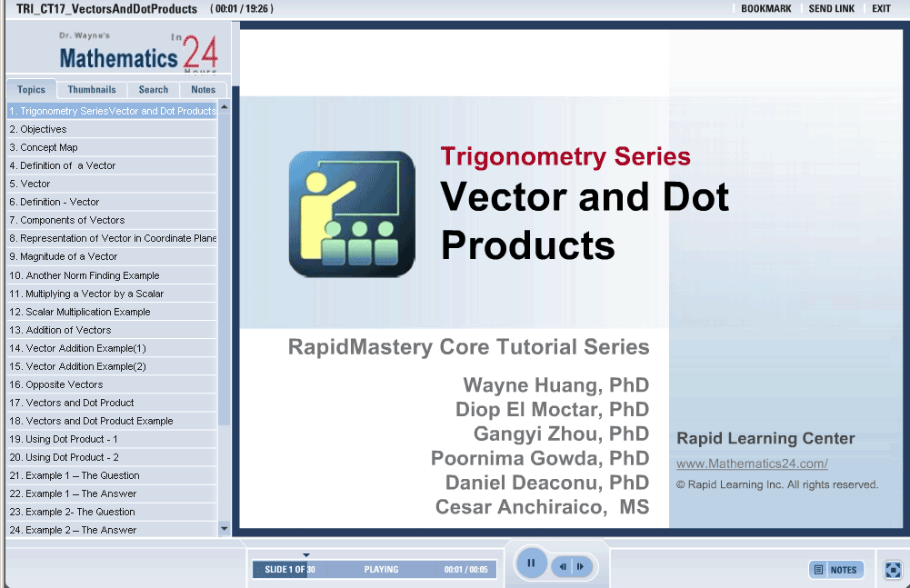Open the Notes tab in sidebar
This screenshot has height=588, width=910.
pyautogui.click(x=203, y=89)
